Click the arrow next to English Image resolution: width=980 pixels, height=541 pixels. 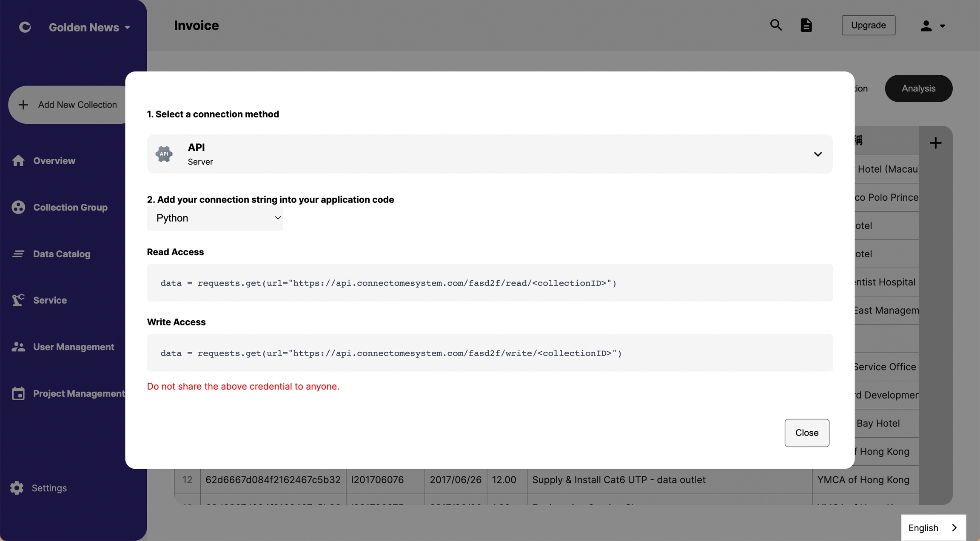pyautogui.click(x=954, y=528)
